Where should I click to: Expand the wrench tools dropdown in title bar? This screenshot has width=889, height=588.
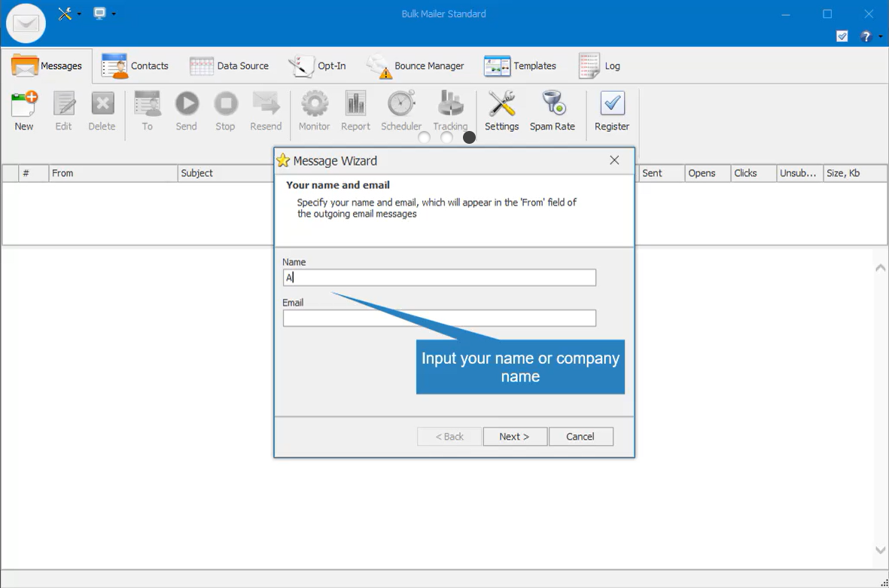(69, 14)
